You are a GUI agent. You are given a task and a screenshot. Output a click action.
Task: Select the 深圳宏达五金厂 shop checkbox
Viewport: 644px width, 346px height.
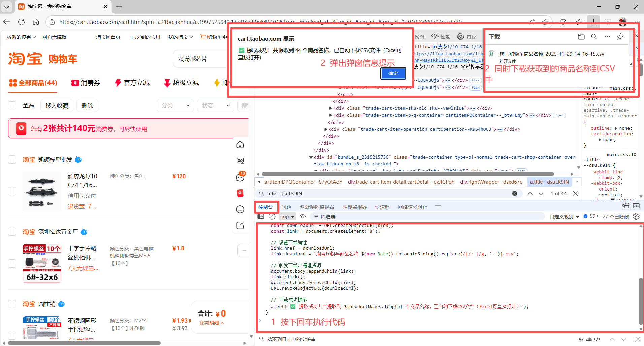tap(12, 232)
